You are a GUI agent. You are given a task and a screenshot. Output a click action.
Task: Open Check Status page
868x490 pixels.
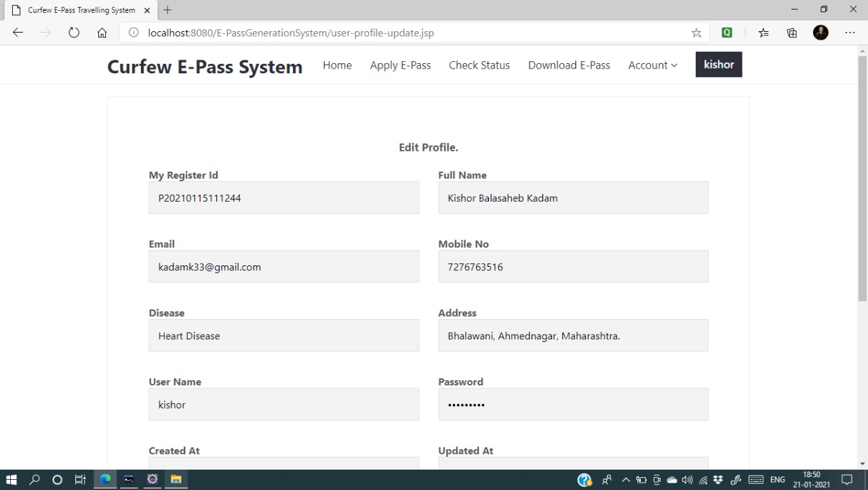pyautogui.click(x=479, y=65)
